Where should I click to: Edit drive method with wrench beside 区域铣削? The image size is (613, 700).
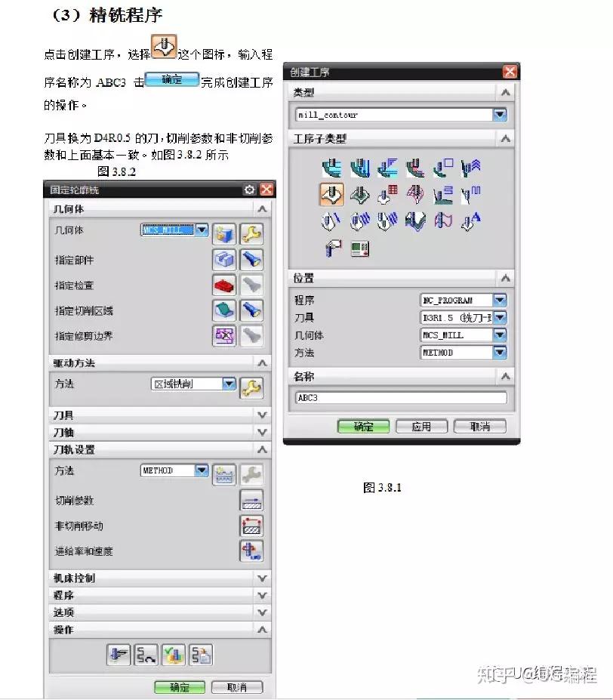click(x=252, y=388)
